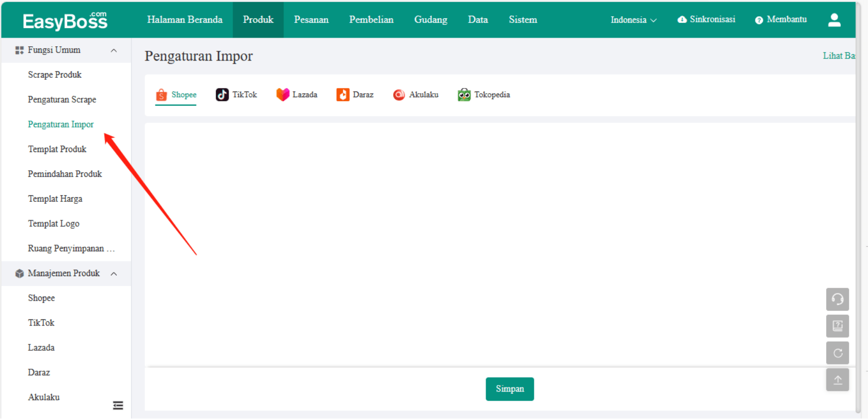868x419 pixels.
Task: Open the Gudang menu
Action: 431,20
